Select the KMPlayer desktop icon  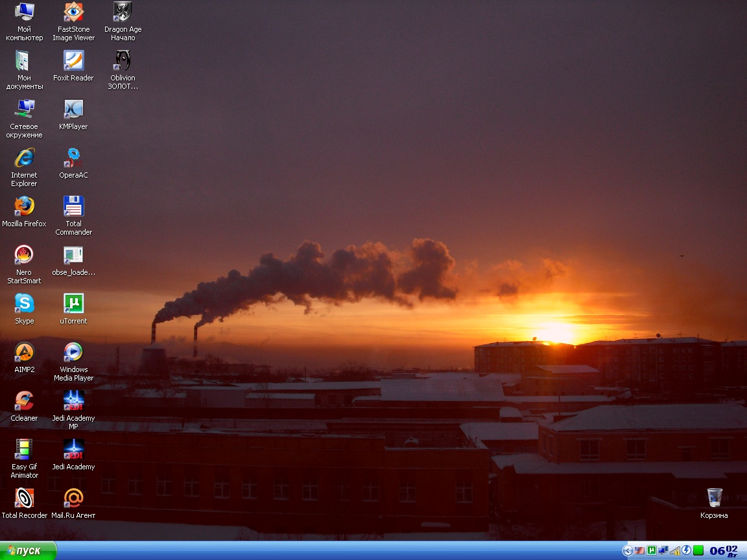tap(73, 110)
